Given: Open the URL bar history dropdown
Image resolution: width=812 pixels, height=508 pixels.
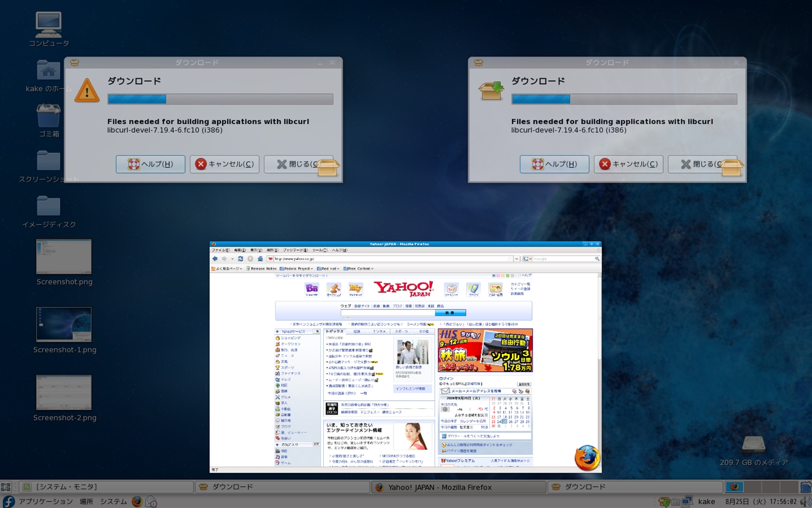Looking at the screenshot, I should click(516, 259).
